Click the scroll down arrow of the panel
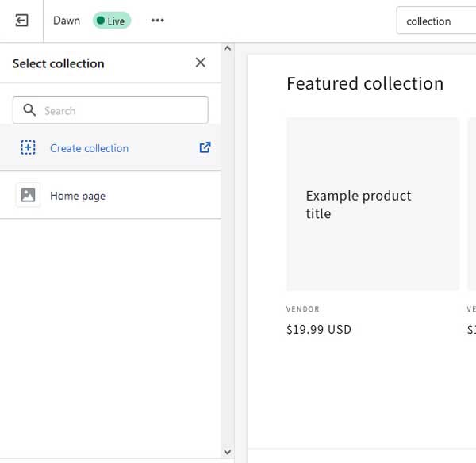This screenshot has height=463, width=476. 228,452
